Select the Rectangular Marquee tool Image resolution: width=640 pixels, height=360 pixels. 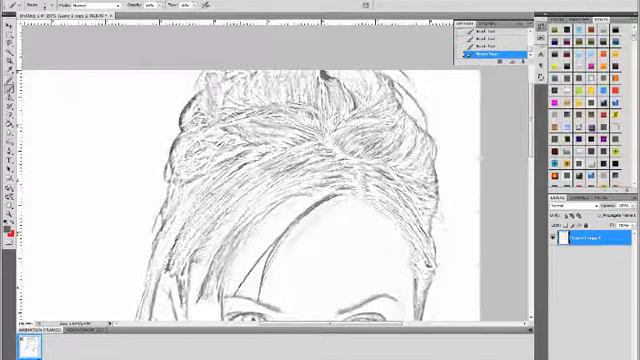coord(9,35)
